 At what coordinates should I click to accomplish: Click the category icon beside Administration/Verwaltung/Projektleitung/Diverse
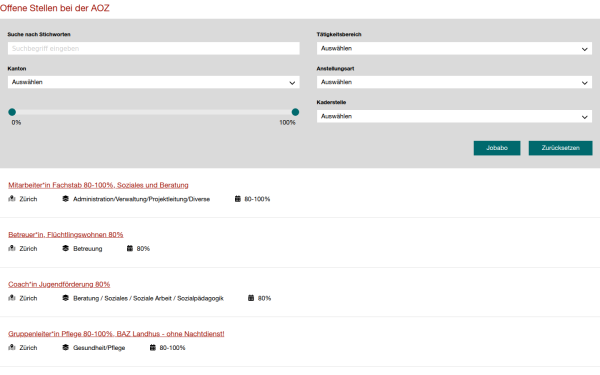pyautogui.click(x=65, y=199)
